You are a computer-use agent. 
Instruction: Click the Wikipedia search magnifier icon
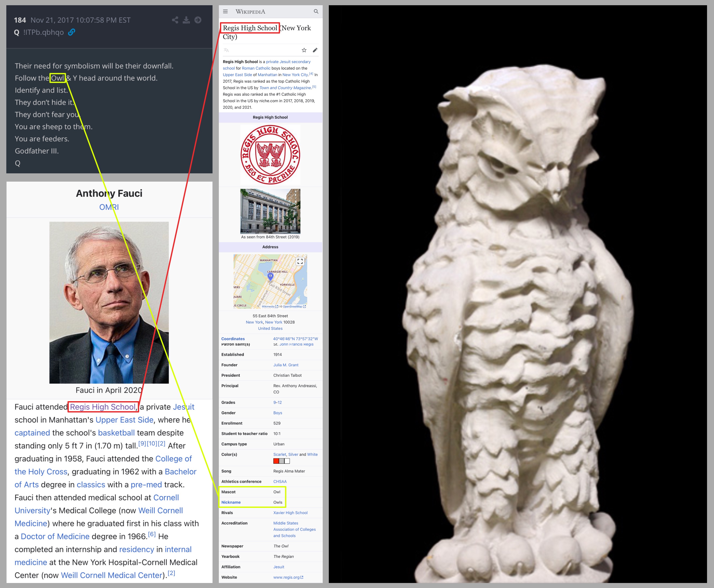(x=316, y=12)
